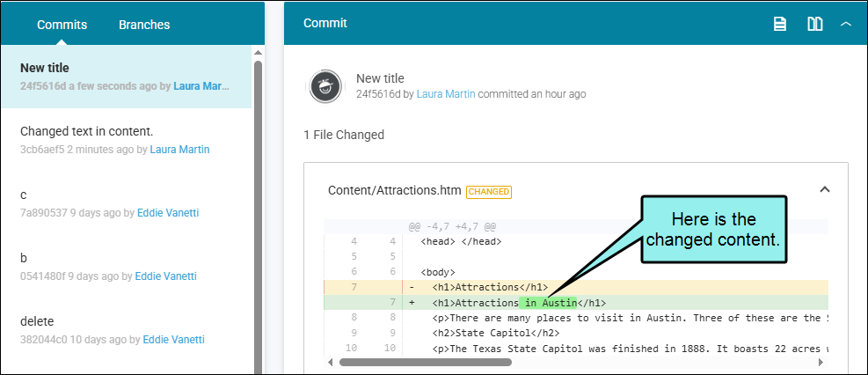Screen dimensions: 868x375
Task: Open the Commits tab
Action: click(62, 25)
